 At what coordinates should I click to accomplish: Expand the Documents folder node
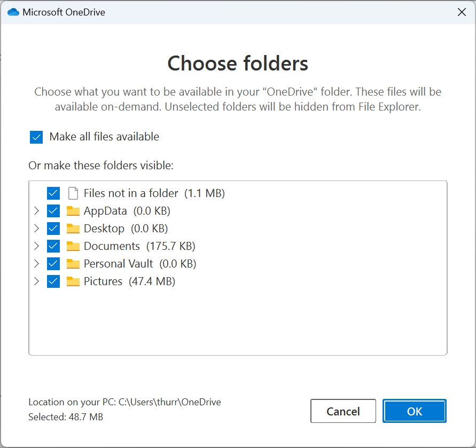coord(36,246)
